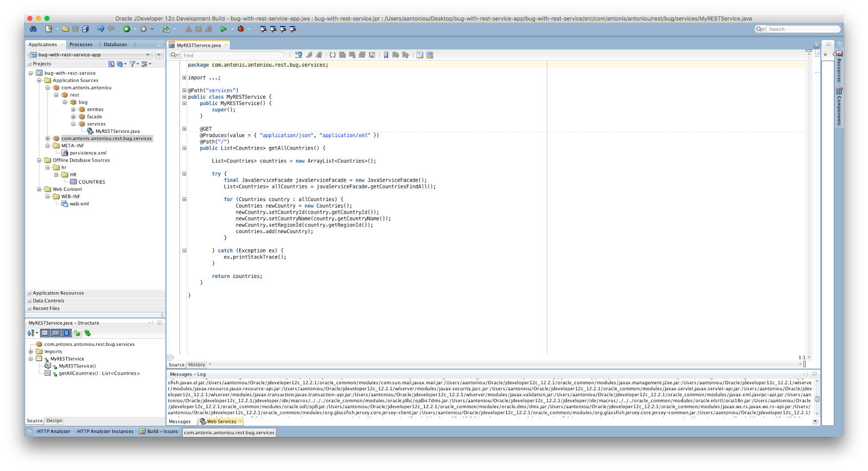Click the code braces icon in editor toolbar
This screenshot has width=868, height=471.
333,55
